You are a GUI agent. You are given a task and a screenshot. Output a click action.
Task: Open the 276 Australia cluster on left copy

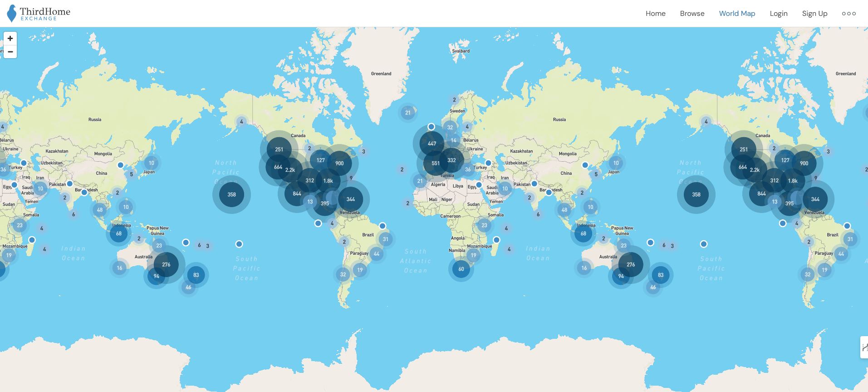pos(166,264)
